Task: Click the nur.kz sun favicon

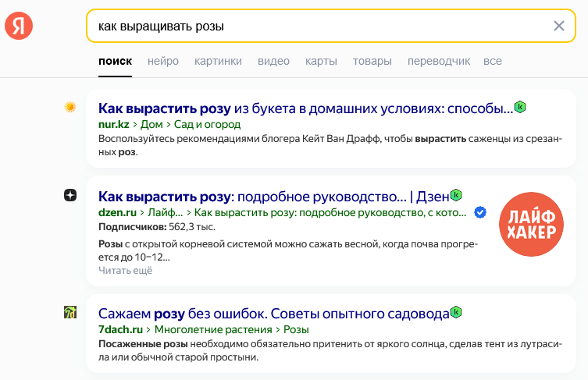Action: [70, 107]
